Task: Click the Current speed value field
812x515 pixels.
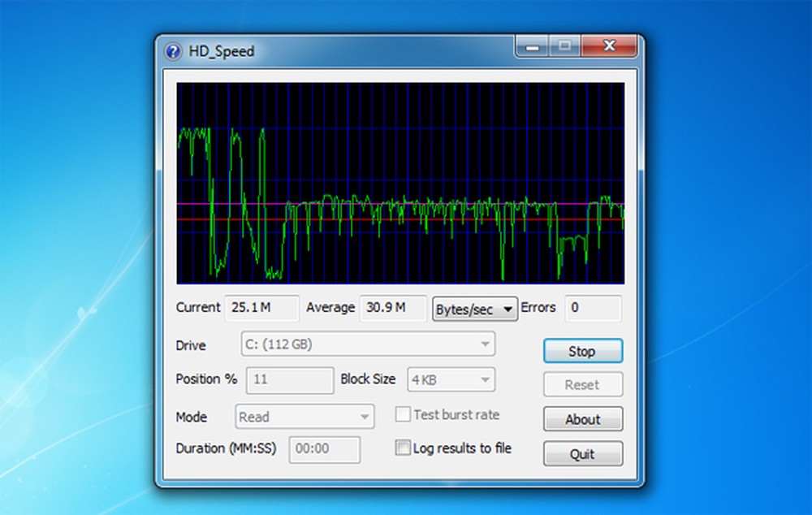Action: (x=261, y=309)
